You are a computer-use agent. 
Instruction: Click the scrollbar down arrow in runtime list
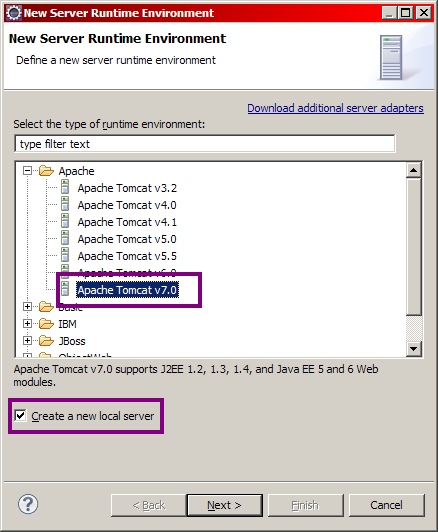pos(414,348)
